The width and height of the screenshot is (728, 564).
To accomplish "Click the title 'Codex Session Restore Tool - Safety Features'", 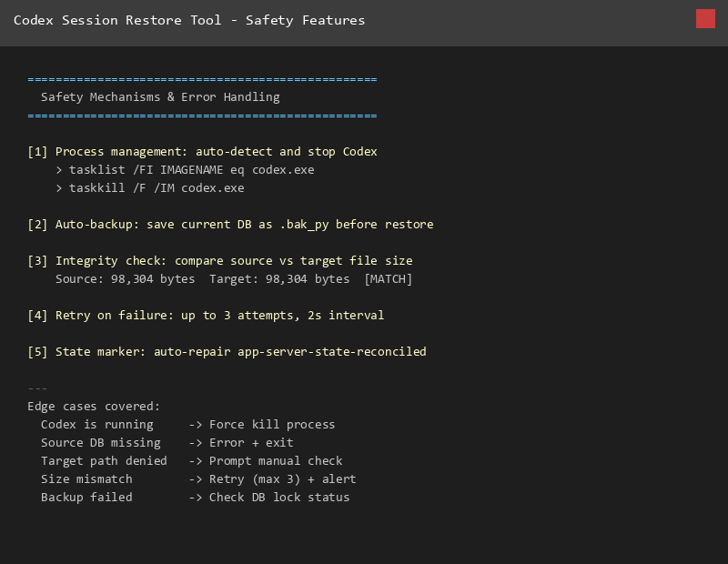I will coord(189,20).
